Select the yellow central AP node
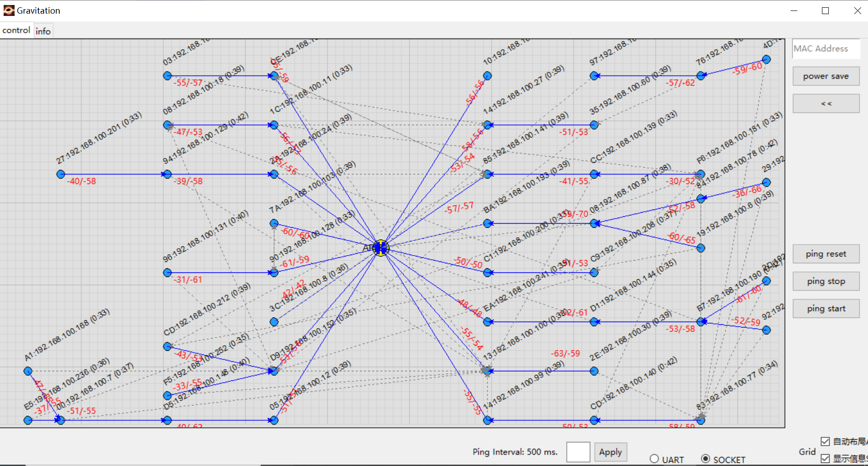 pos(381,248)
